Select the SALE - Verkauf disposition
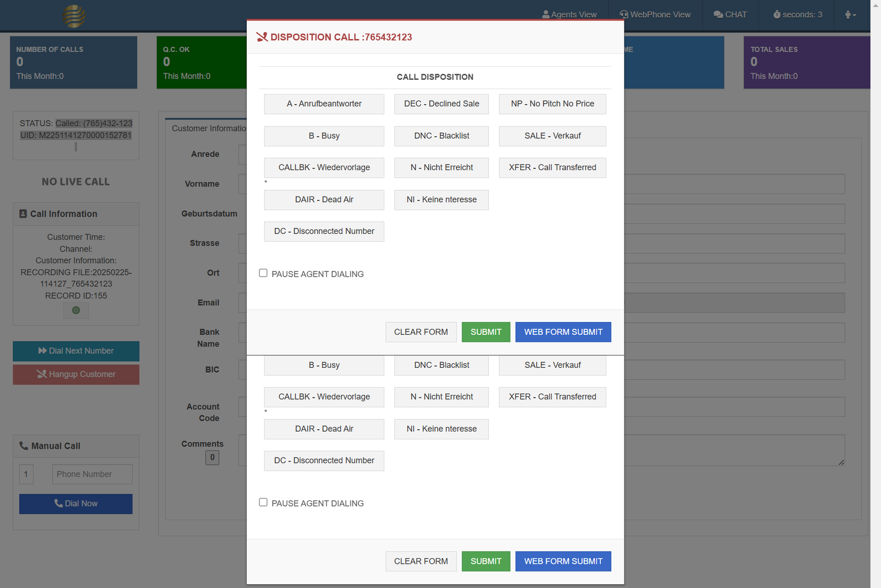This screenshot has width=881, height=588. point(552,136)
